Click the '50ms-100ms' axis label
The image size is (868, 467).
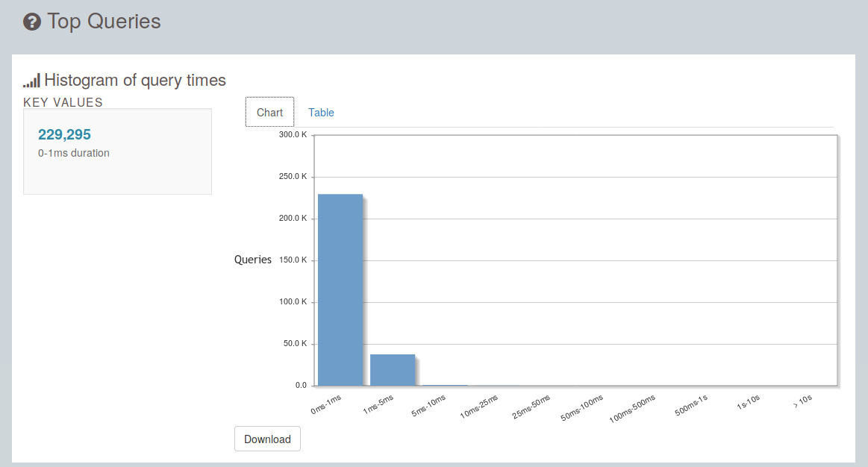tap(582, 408)
